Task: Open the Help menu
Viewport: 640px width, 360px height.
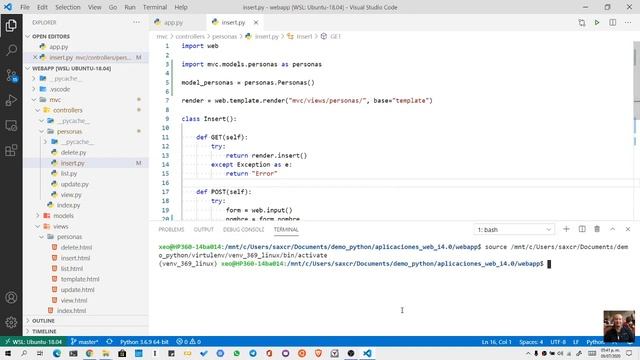Action: point(181,7)
